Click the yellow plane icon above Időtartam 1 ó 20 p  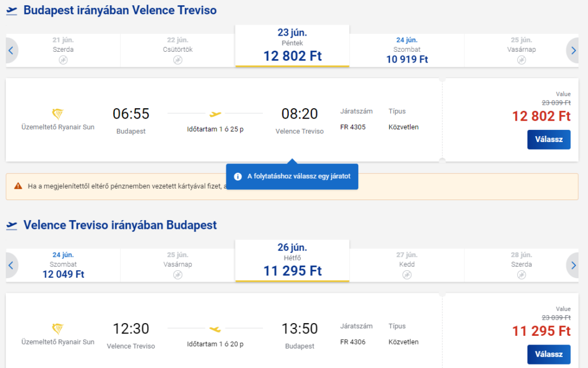click(215, 329)
